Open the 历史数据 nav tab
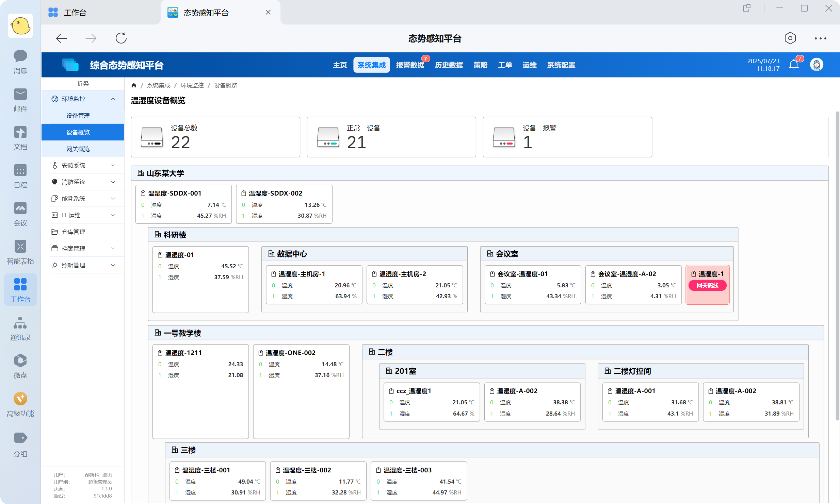The height and width of the screenshot is (504, 840). tap(449, 65)
